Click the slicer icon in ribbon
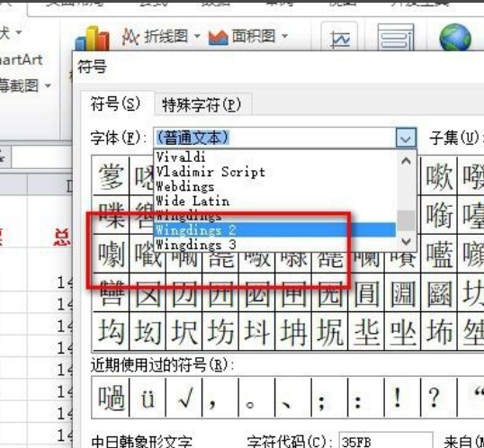Screen dimensions: 484x448 [396, 38]
